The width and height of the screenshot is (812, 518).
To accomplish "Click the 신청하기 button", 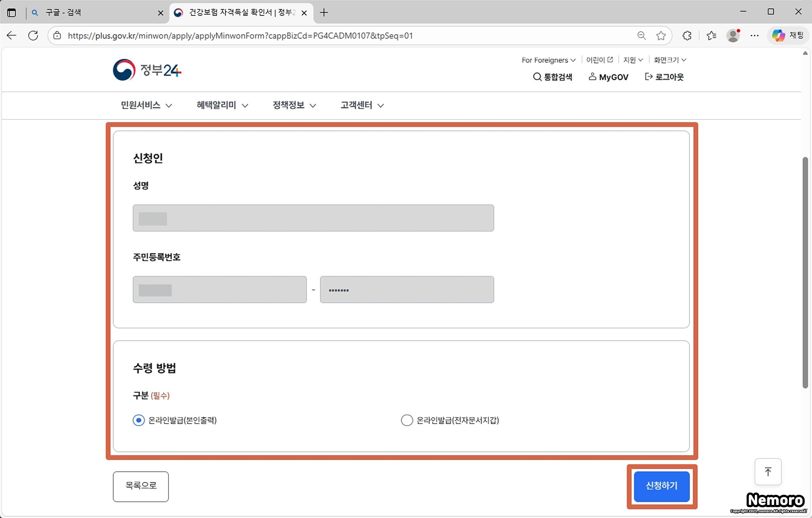I will (x=661, y=486).
